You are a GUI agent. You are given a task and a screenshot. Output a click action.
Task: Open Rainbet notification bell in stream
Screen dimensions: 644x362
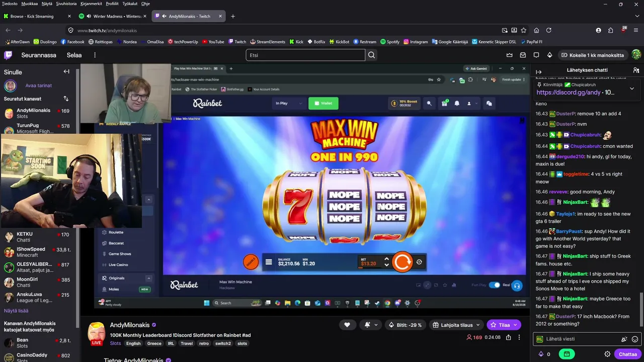coord(457,103)
